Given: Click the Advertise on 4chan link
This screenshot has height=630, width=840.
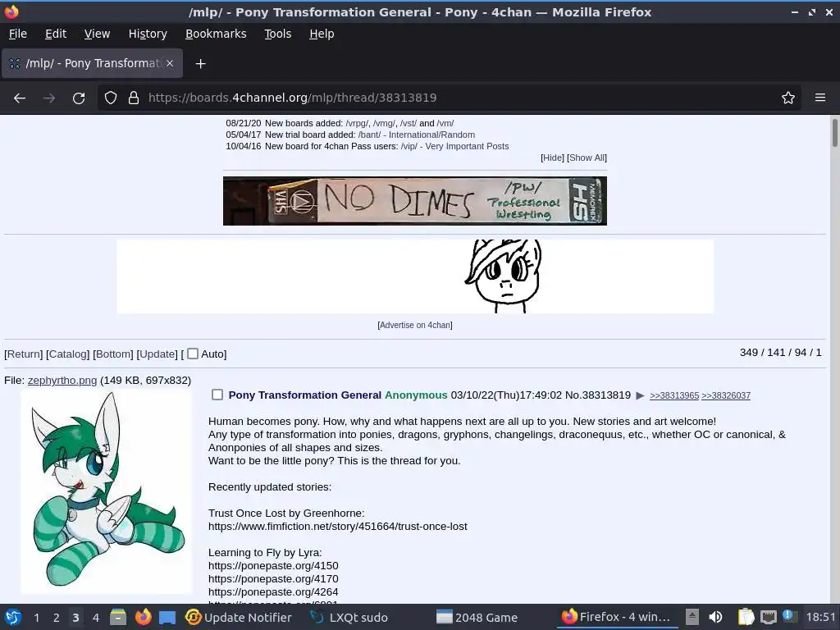Looking at the screenshot, I should pyautogui.click(x=415, y=325).
